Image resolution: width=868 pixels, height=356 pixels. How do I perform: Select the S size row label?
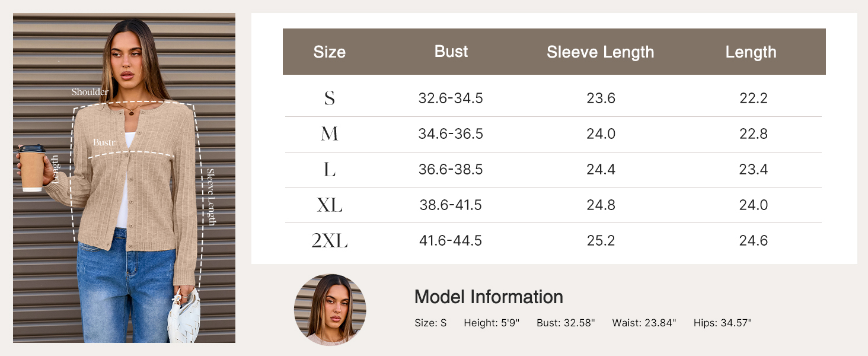click(x=330, y=98)
